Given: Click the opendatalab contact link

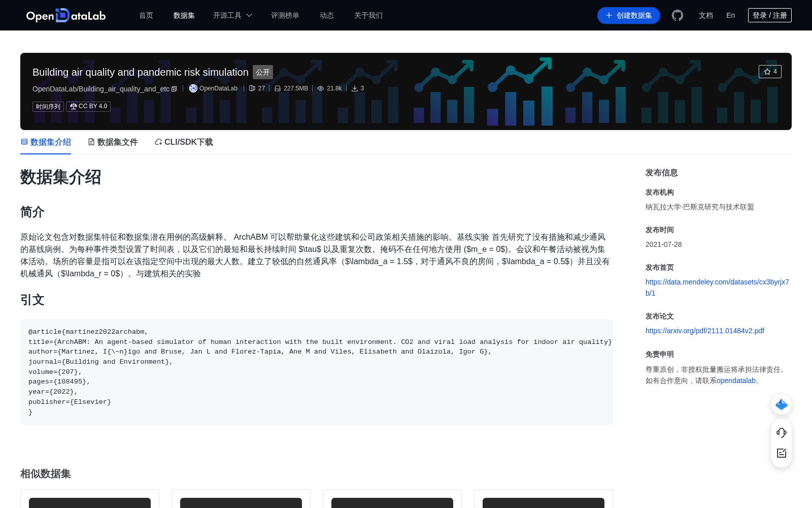Looking at the screenshot, I should click(x=736, y=380).
